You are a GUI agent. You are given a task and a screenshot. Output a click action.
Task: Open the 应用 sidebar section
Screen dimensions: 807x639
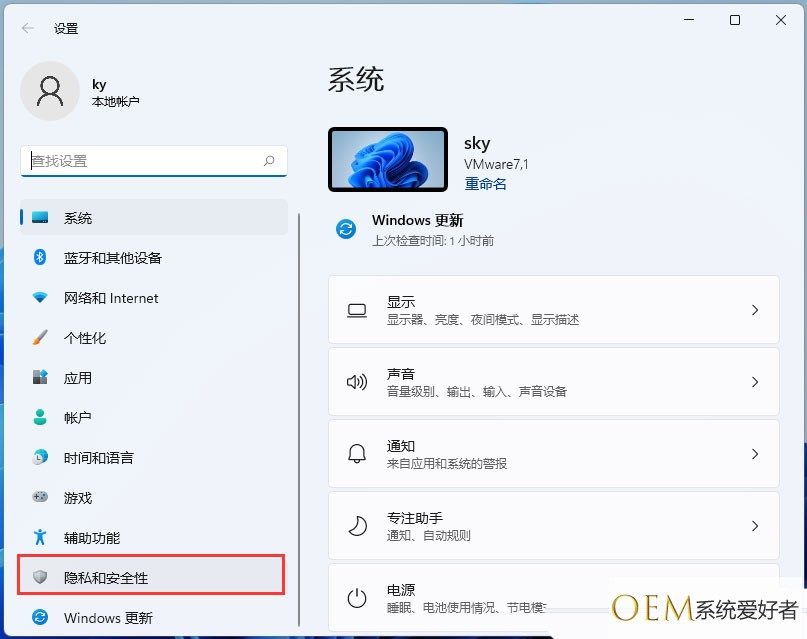(x=78, y=378)
